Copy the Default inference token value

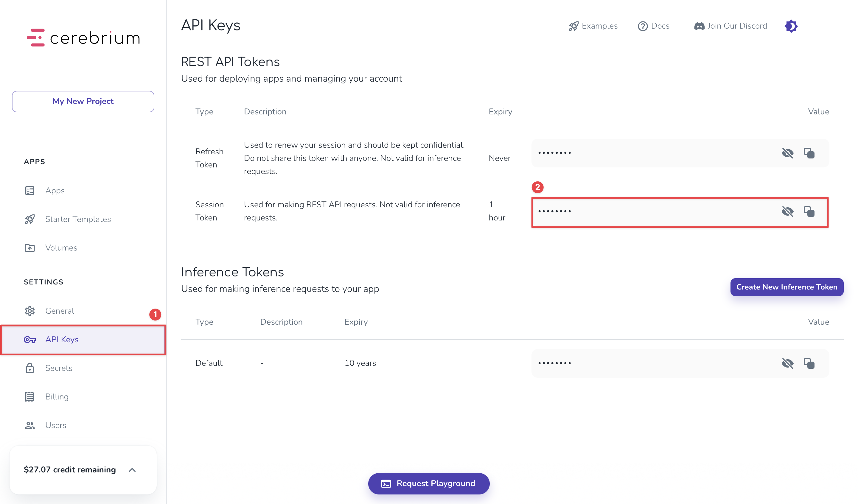pos(809,363)
